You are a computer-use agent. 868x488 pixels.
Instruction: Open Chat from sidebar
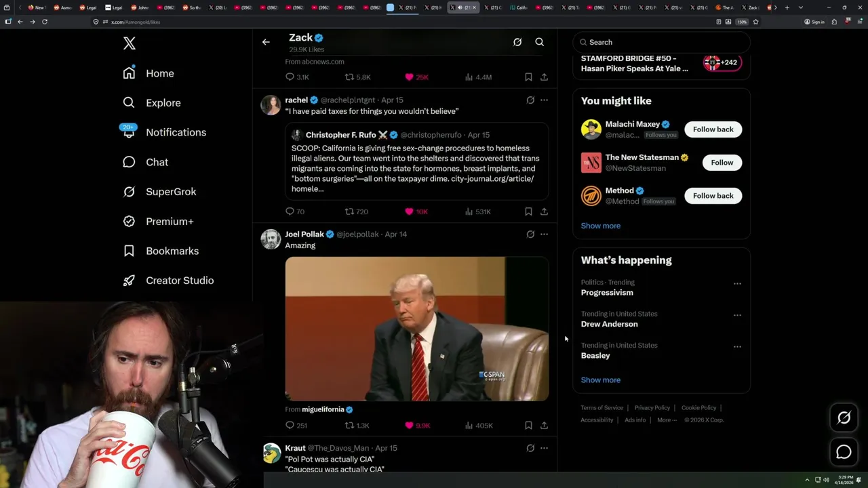(x=146, y=162)
